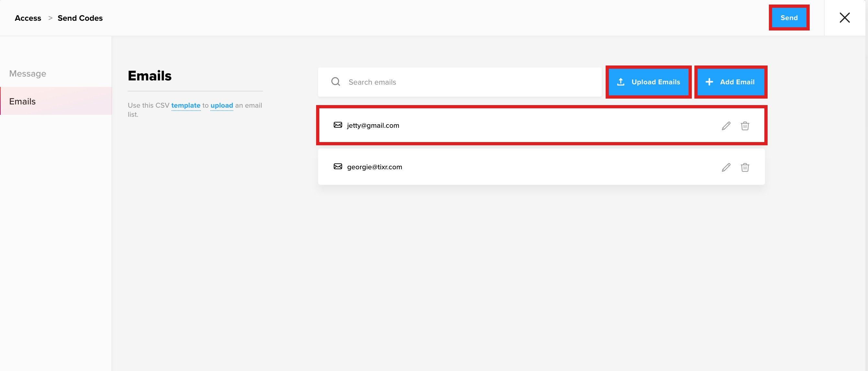Click envelope icon beside georgie@tixr.com

pyautogui.click(x=337, y=167)
